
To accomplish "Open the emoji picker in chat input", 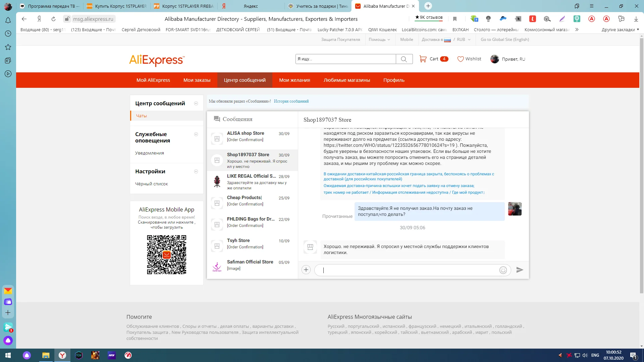I will pos(503,270).
